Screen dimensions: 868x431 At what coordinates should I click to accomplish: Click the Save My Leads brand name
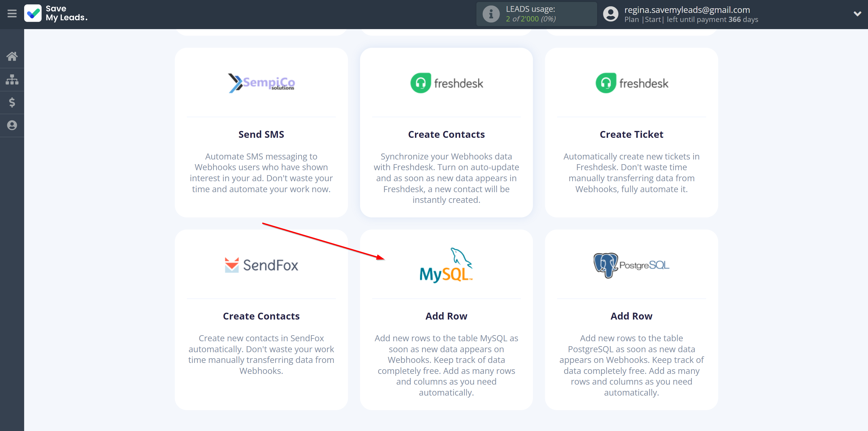pyautogui.click(x=66, y=13)
